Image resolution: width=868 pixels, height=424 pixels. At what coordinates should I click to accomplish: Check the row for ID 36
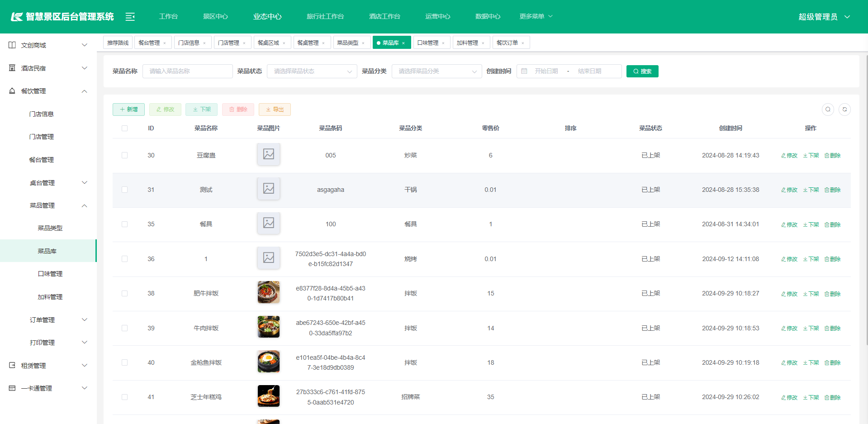125,259
